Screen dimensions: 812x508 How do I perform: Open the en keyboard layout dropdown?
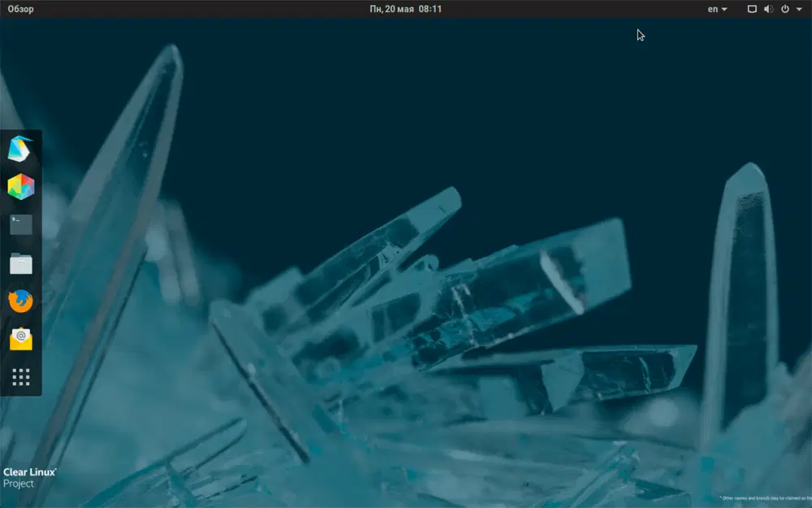coord(717,9)
